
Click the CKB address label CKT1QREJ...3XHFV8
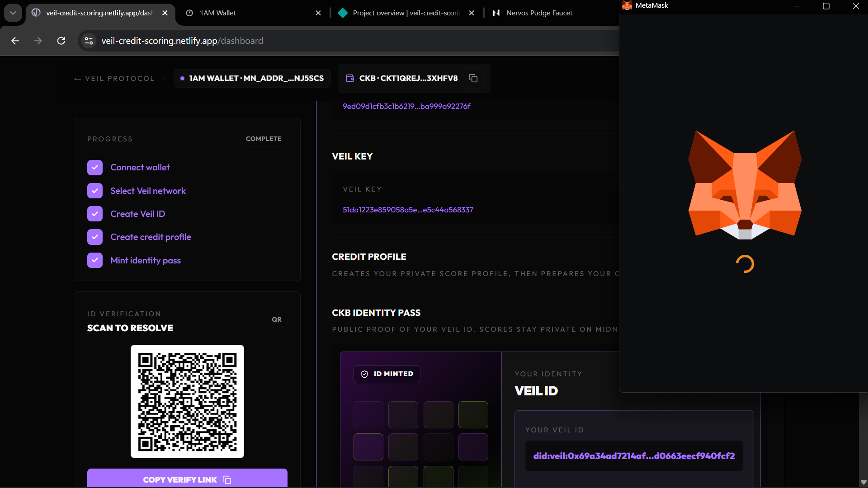click(x=408, y=78)
